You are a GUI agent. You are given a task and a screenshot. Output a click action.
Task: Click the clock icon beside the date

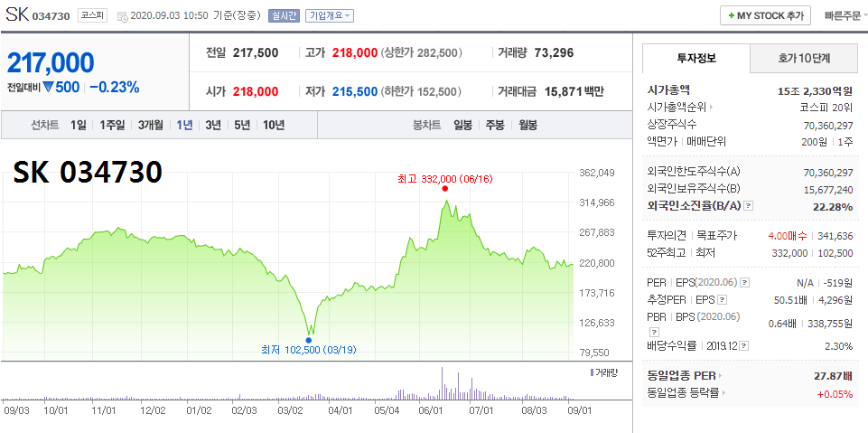point(122,16)
